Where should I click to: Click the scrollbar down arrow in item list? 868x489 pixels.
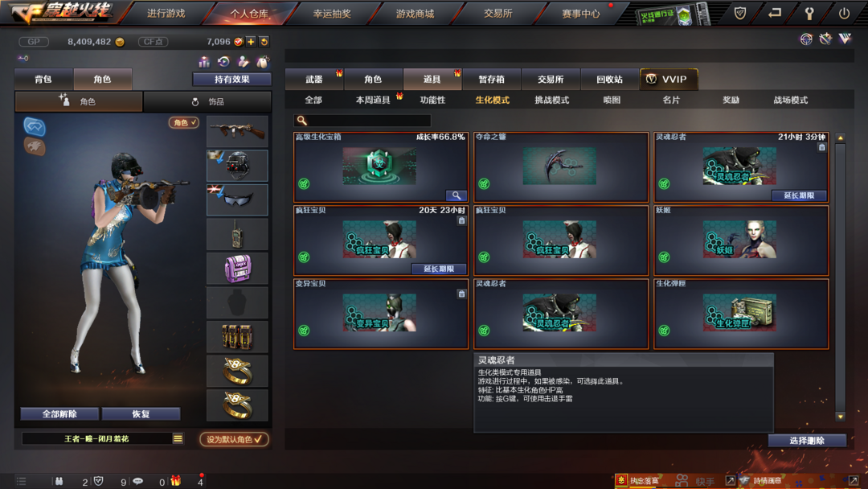pos(841,417)
